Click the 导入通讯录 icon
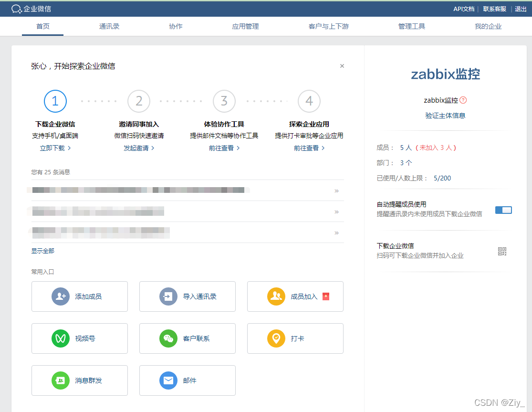 (x=168, y=296)
